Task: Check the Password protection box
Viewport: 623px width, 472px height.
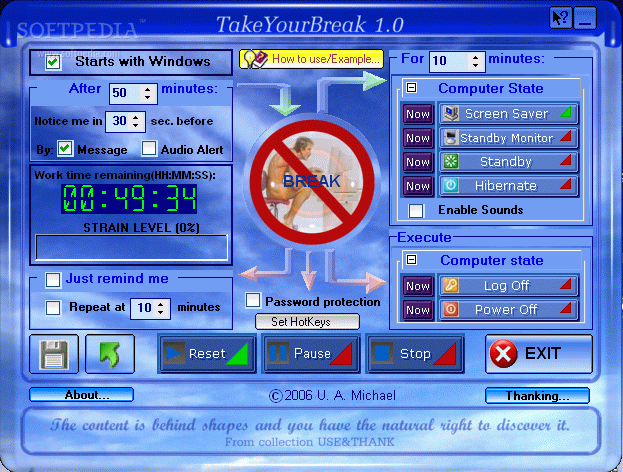Action: (x=253, y=301)
